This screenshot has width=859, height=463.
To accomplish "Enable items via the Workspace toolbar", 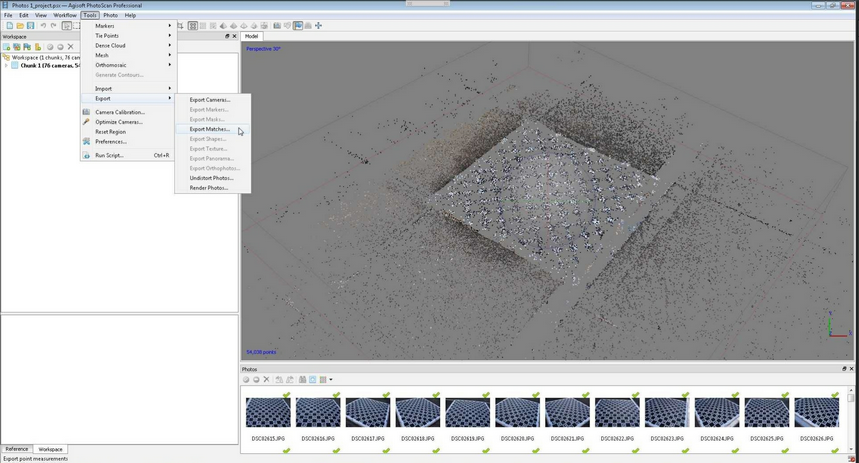I will coord(50,47).
